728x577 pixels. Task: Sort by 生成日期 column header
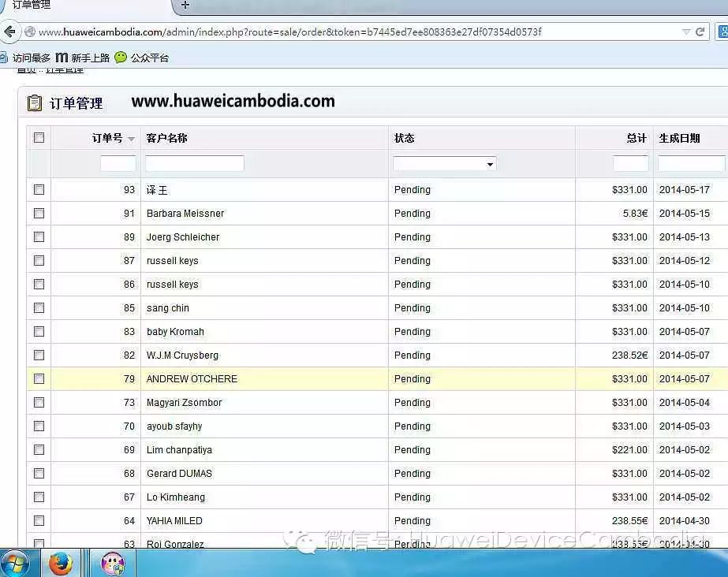click(680, 138)
